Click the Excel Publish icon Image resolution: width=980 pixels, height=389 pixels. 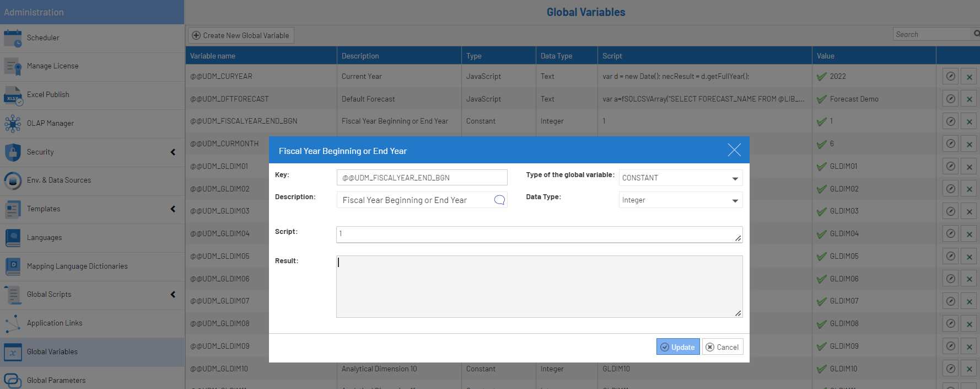(x=13, y=95)
